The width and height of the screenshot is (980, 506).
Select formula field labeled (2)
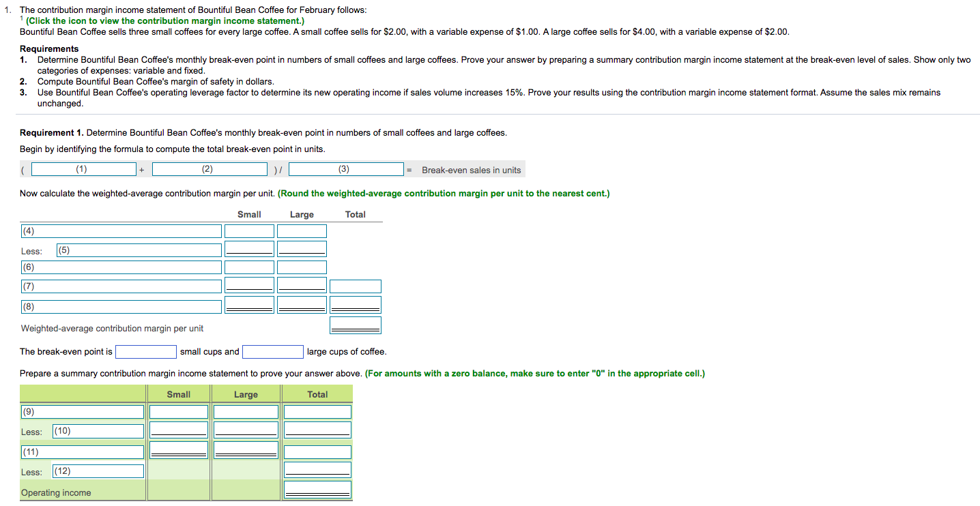pyautogui.click(x=210, y=169)
